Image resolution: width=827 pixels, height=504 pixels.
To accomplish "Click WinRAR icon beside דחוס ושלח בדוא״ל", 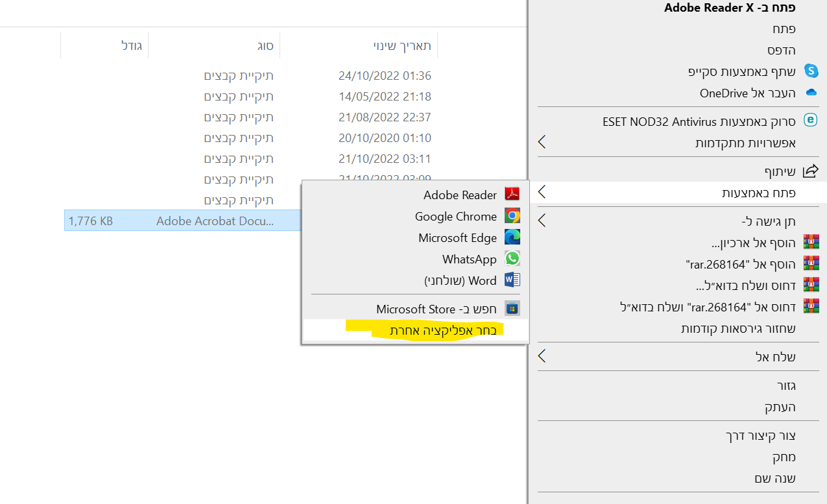I will point(811,285).
